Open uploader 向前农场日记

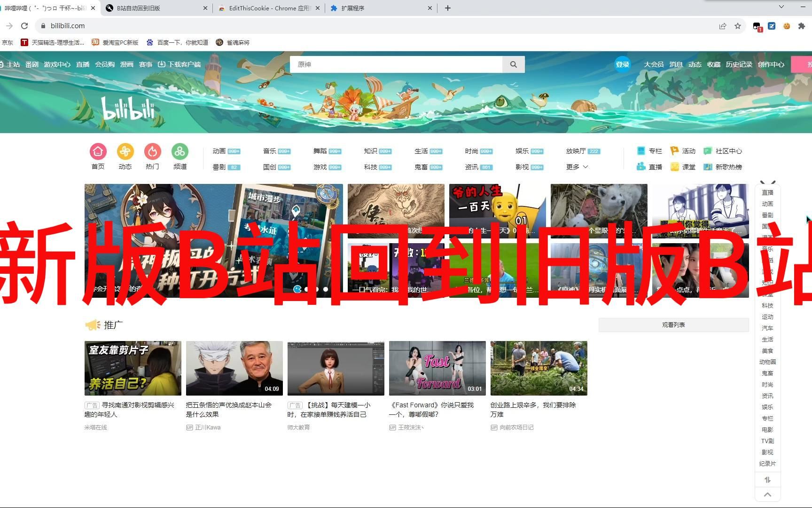tap(512, 428)
